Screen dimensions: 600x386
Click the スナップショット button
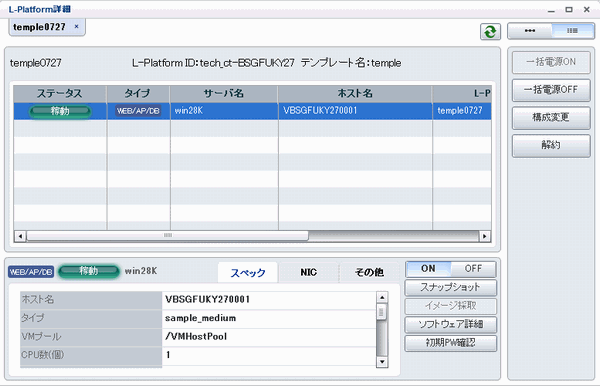pyautogui.click(x=450, y=287)
